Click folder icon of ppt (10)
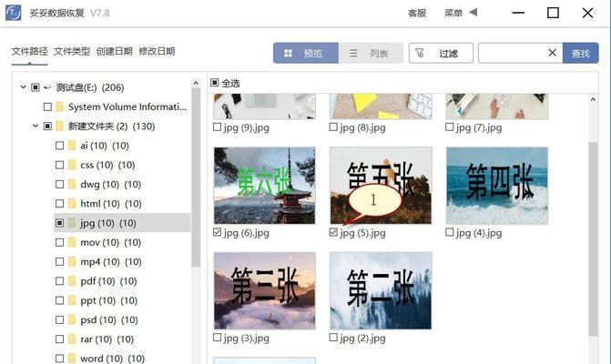The height and width of the screenshot is (364, 611). click(x=72, y=300)
